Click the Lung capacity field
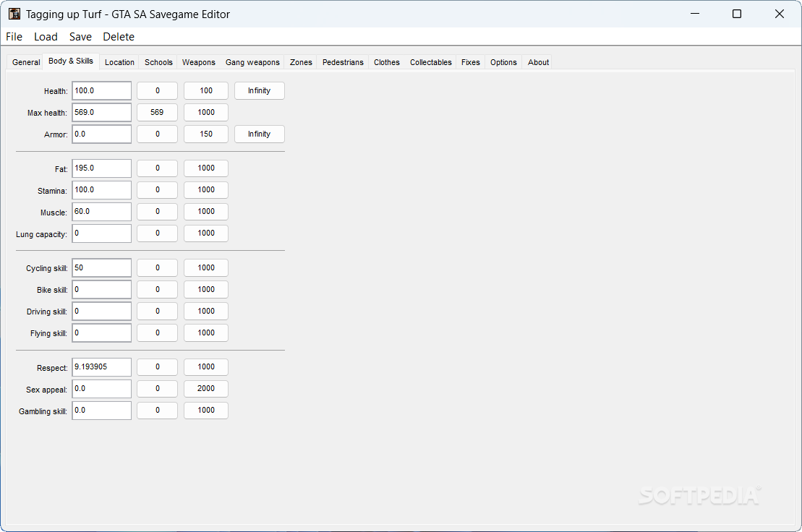This screenshot has width=802, height=532. 102,233
